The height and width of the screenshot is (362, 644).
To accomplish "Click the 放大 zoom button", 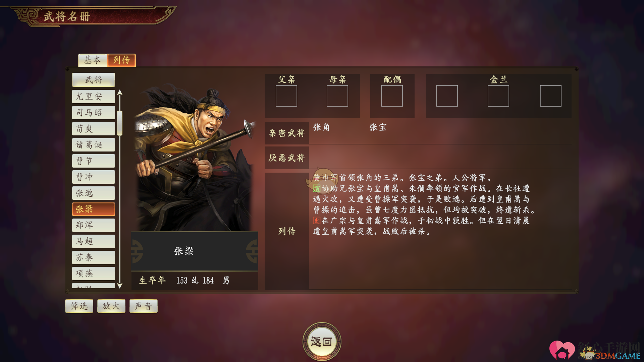I will pyautogui.click(x=111, y=306).
